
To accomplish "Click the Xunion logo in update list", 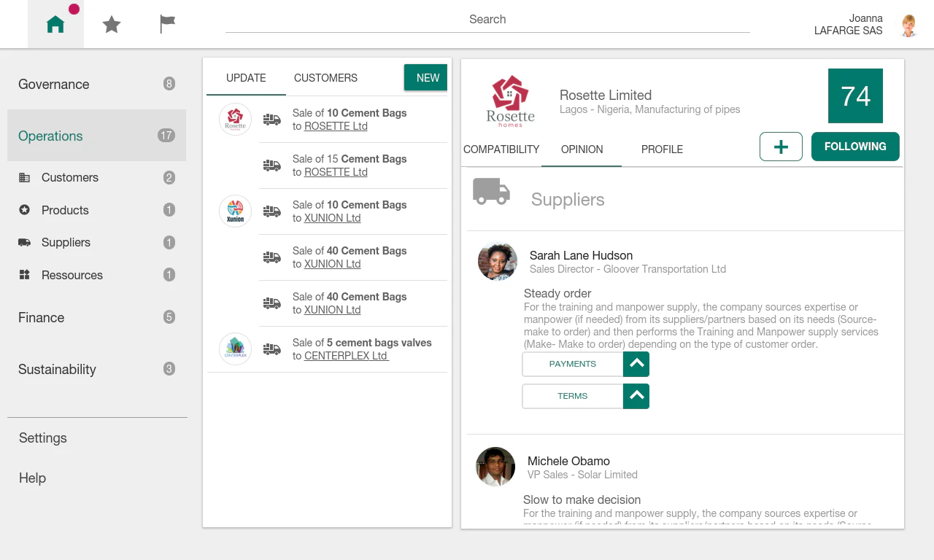I will (x=235, y=211).
